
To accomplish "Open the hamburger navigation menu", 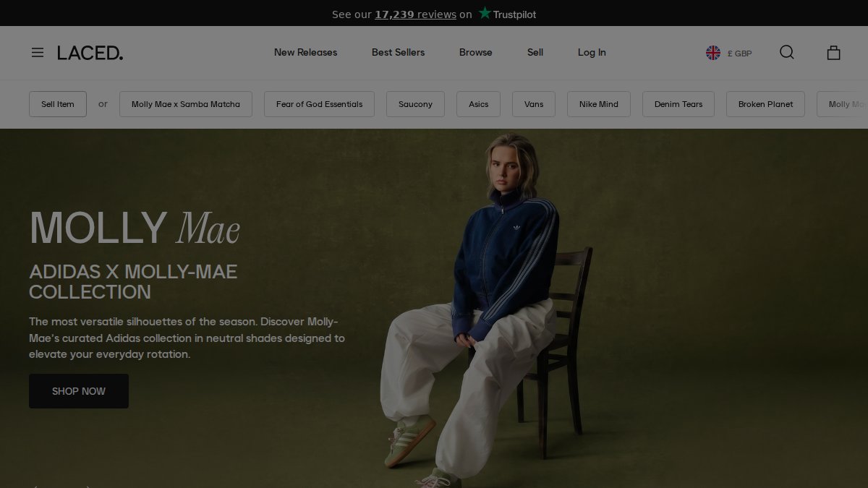I will [38, 52].
